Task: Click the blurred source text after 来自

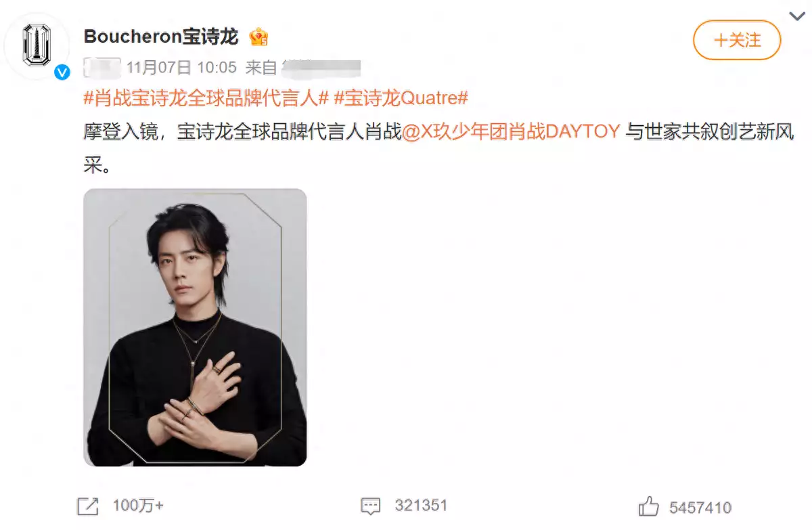Action: click(321, 68)
